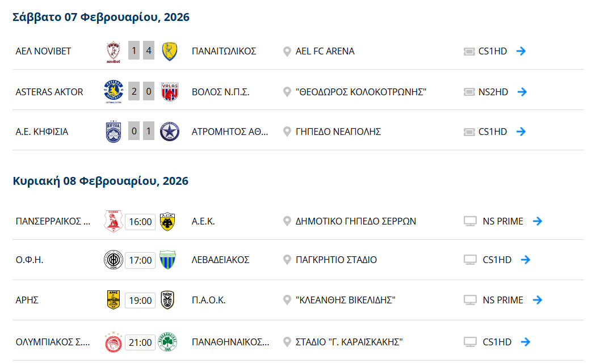
Task: Click the AEL FC ARENA venue
Action: pyautogui.click(x=325, y=51)
